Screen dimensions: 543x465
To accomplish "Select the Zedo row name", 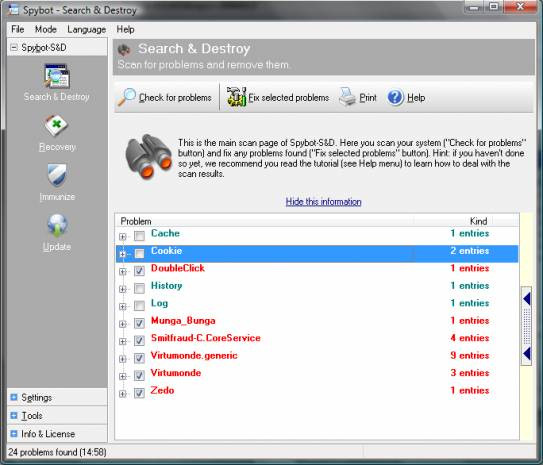I will tap(162, 390).
